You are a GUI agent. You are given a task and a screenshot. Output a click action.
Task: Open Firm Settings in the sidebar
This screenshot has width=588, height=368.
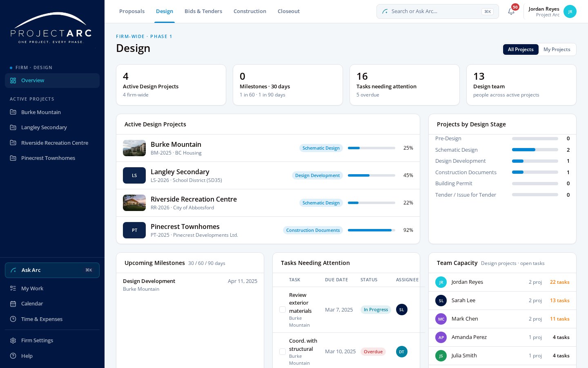point(52,341)
